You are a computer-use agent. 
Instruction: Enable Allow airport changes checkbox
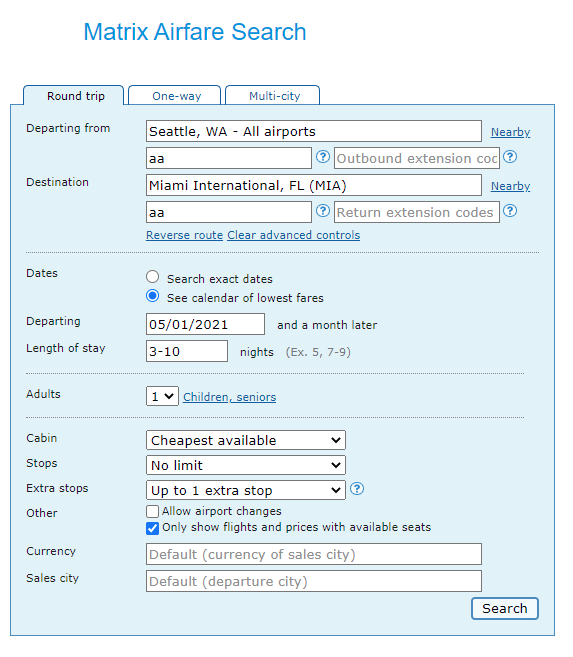(x=152, y=512)
